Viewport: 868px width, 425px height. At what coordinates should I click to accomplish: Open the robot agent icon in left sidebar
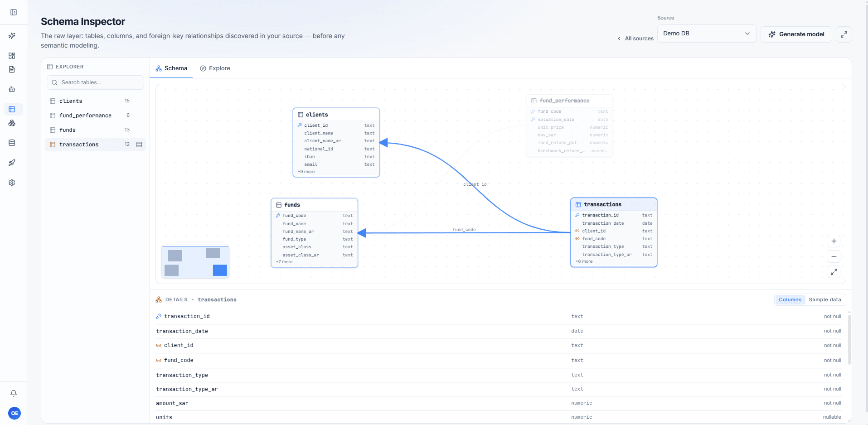12,89
